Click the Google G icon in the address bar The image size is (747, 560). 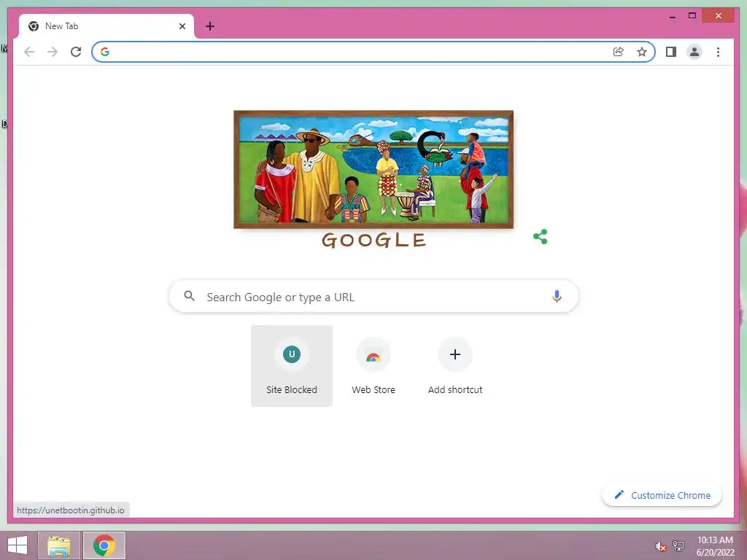(x=105, y=52)
